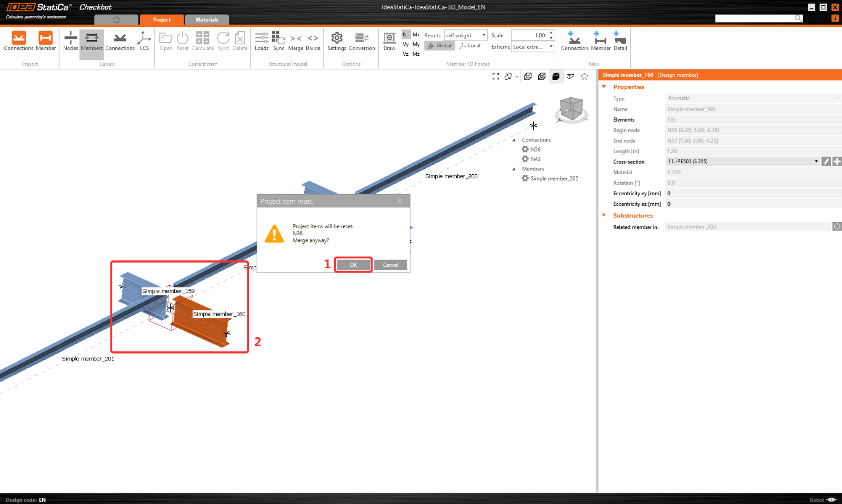This screenshot has width=842, height=504.
Task: Collapse the Properties section
Action: coord(604,87)
